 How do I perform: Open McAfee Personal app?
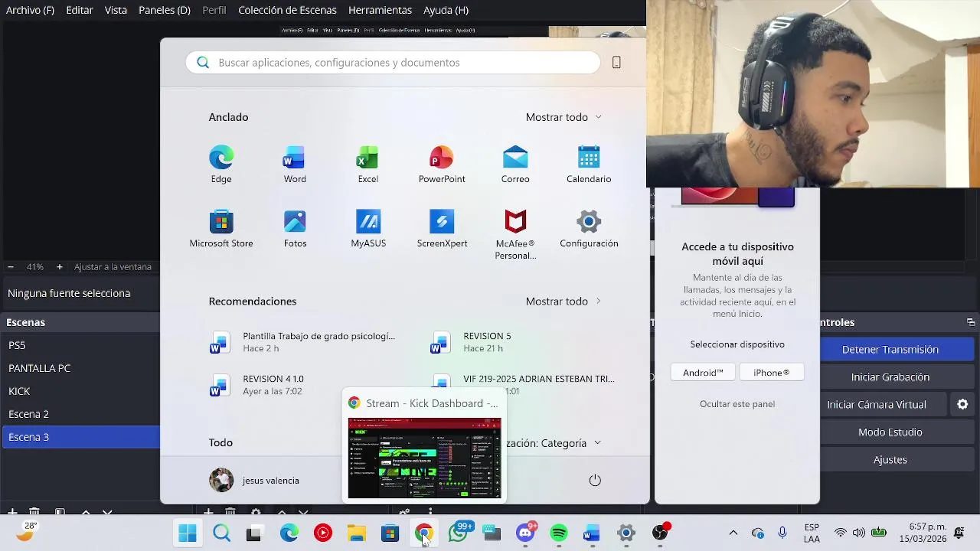pos(515,235)
